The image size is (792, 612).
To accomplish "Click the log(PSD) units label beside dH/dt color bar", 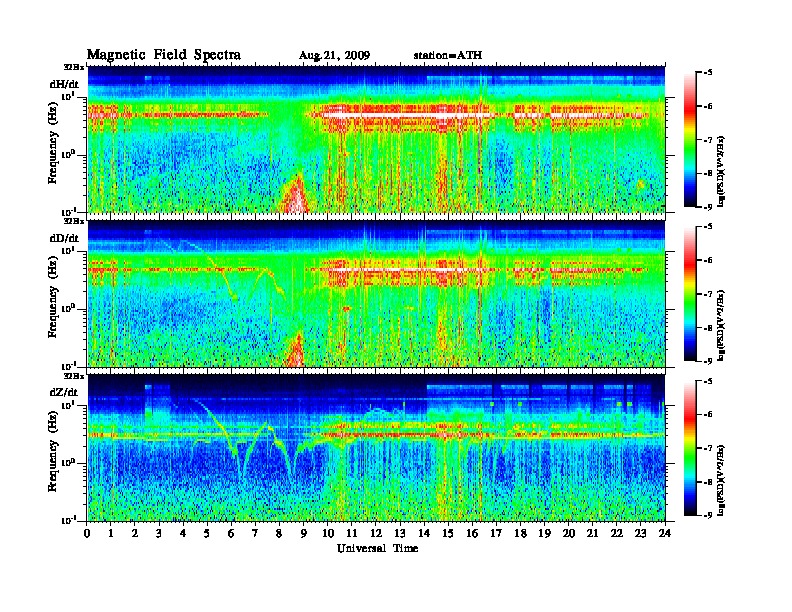I will (721, 171).
